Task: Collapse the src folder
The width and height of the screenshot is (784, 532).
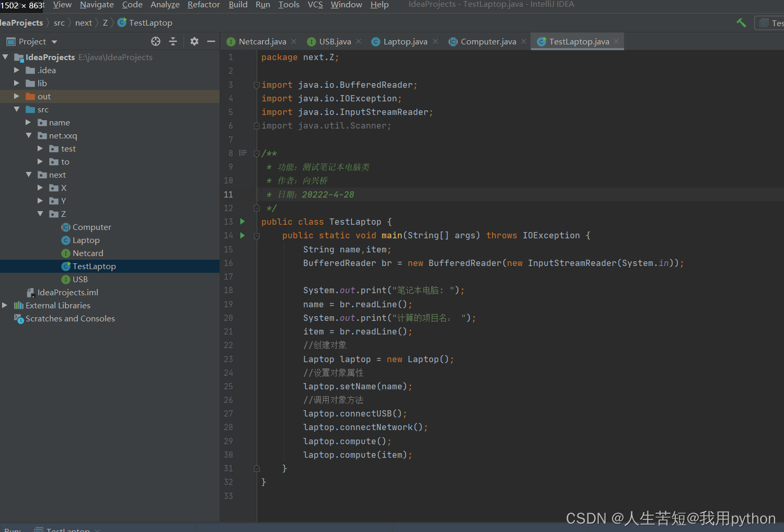Action: pyautogui.click(x=17, y=109)
